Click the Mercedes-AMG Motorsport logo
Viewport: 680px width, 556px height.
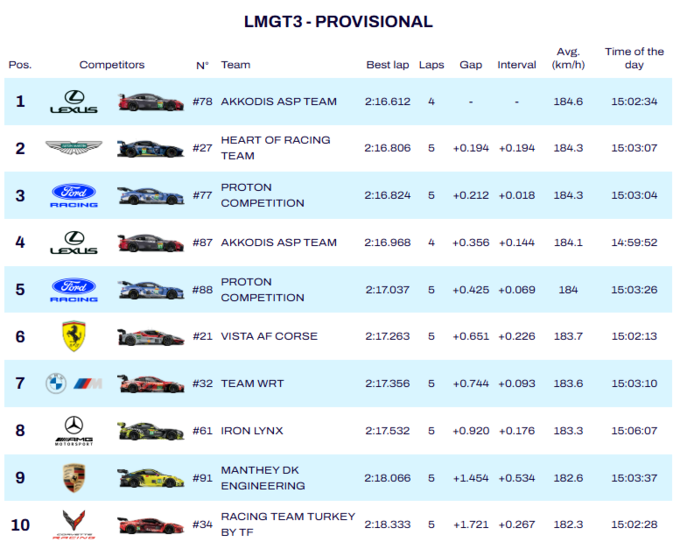(x=74, y=431)
